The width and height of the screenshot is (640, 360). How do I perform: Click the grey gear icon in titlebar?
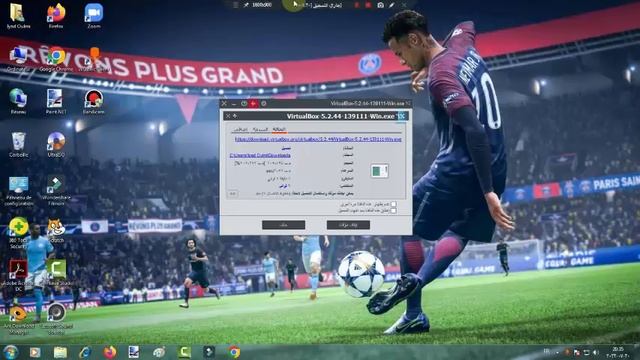click(264, 104)
